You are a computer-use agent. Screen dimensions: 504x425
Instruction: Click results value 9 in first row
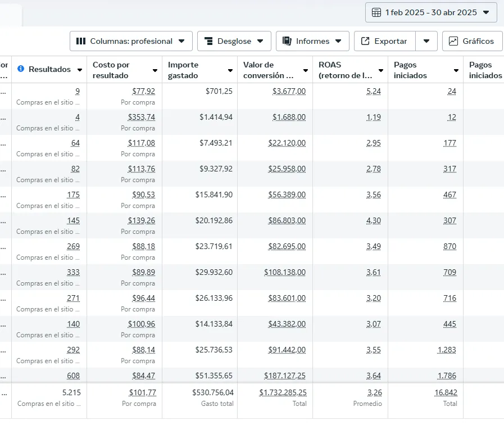78,92
